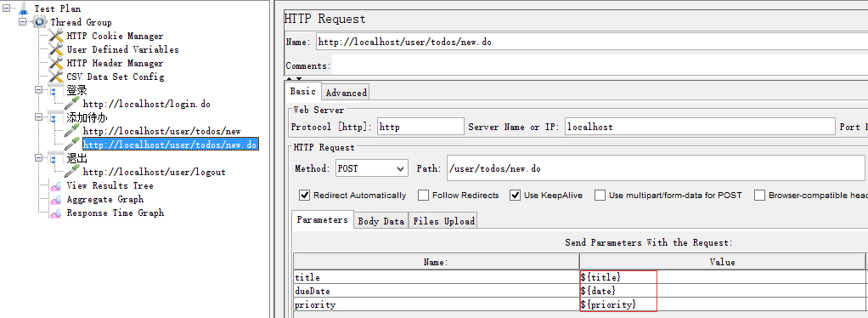Open the Files Upload tab
This screenshot has width=868, height=318.
pyautogui.click(x=444, y=221)
